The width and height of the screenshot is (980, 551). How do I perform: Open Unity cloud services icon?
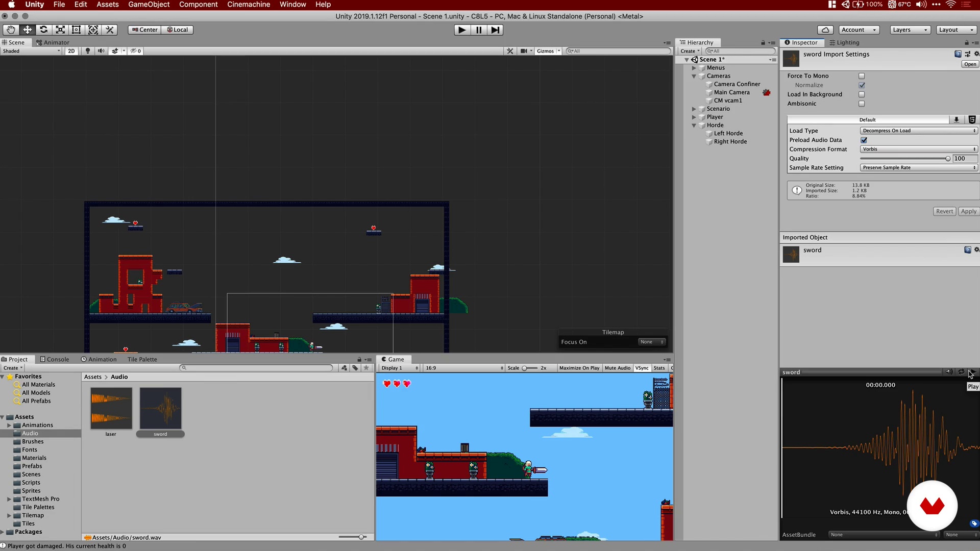pos(825,30)
